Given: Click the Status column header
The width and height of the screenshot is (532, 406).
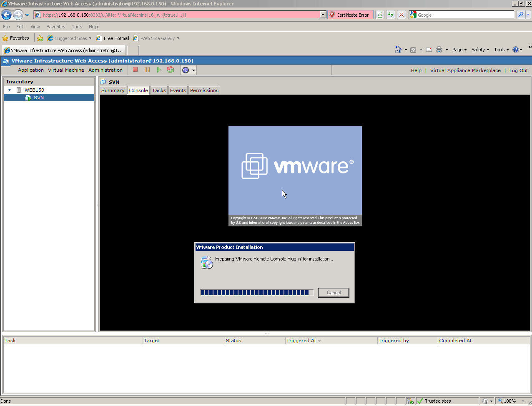Looking at the screenshot, I should pos(255,341).
